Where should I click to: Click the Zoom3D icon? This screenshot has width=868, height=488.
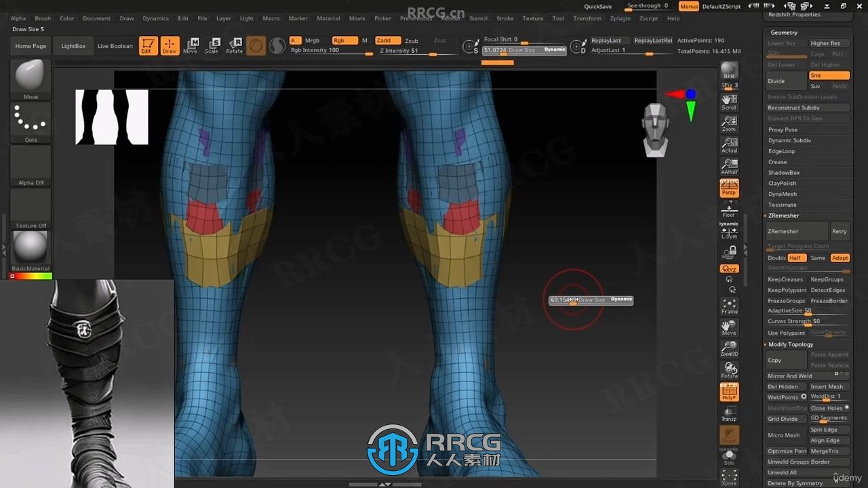coord(729,348)
